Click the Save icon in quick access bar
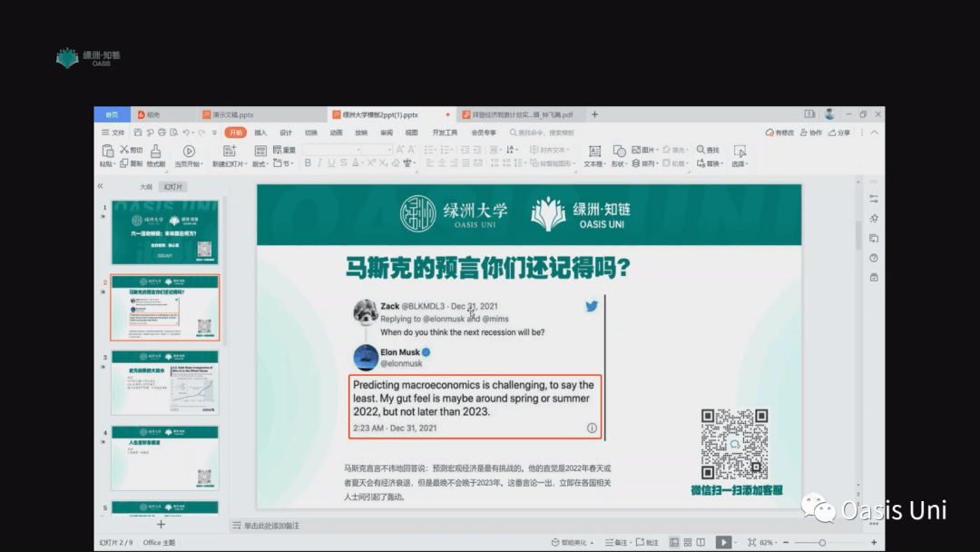Image resolution: width=980 pixels, height=552 pixels. pos(138,133)
